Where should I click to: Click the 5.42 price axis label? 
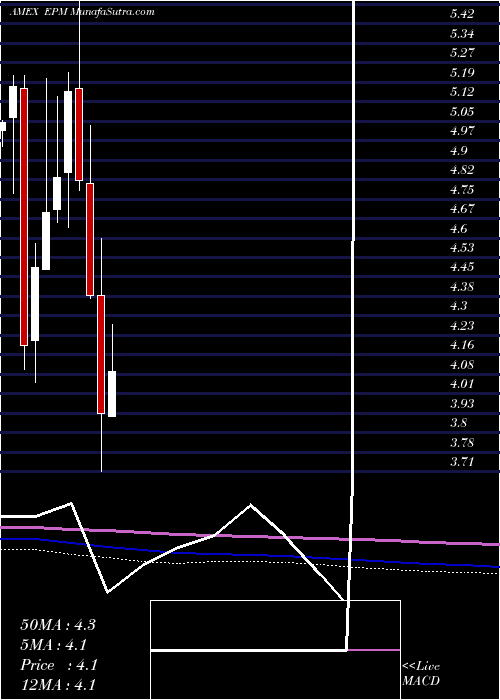pyautogui.click(x=462, y=14)
